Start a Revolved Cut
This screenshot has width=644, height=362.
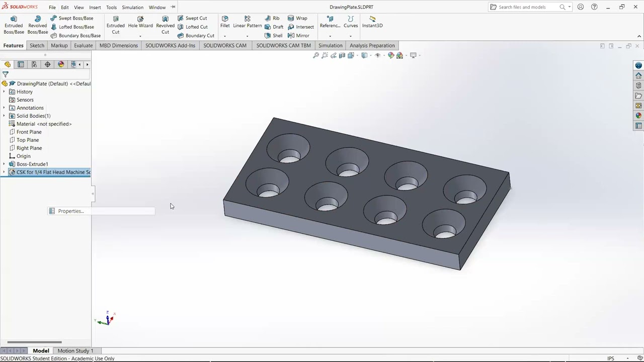tap(165, 25)
